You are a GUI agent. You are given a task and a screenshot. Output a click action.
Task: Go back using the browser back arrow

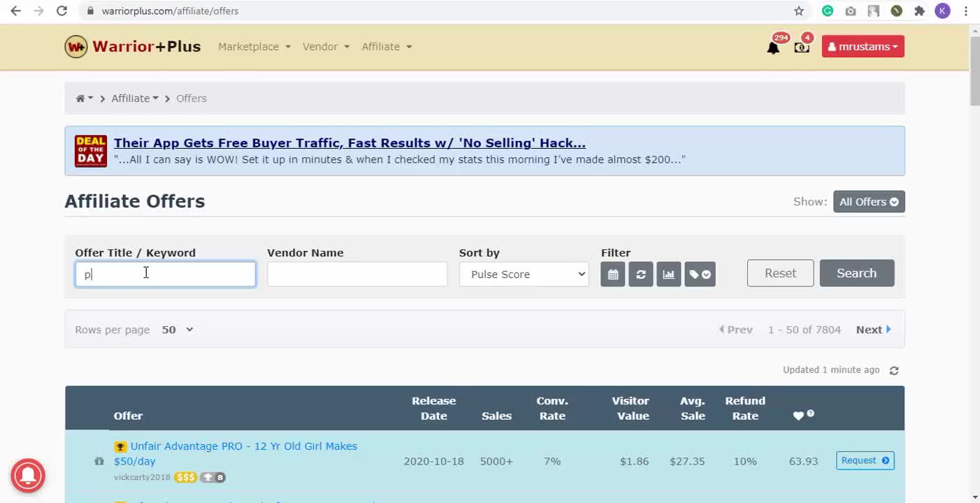[15, 10]
